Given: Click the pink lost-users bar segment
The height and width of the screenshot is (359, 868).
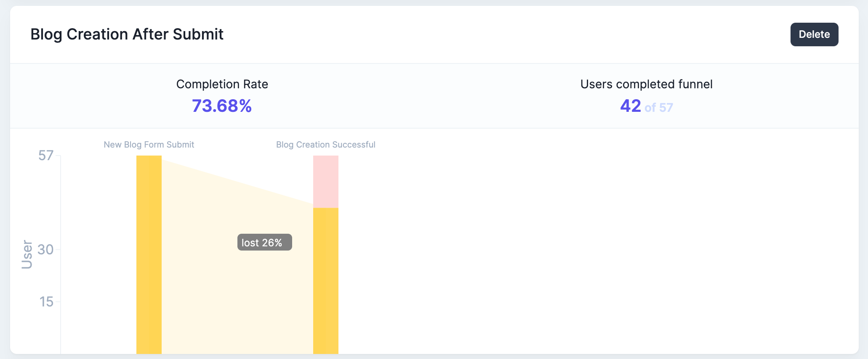Looking at the screenshot, I should pyautogui.click(x=326, y=182).
